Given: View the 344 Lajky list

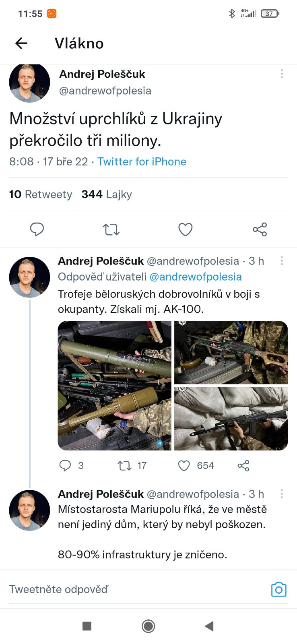Looking at the screenshot, I should pos(107,194).
